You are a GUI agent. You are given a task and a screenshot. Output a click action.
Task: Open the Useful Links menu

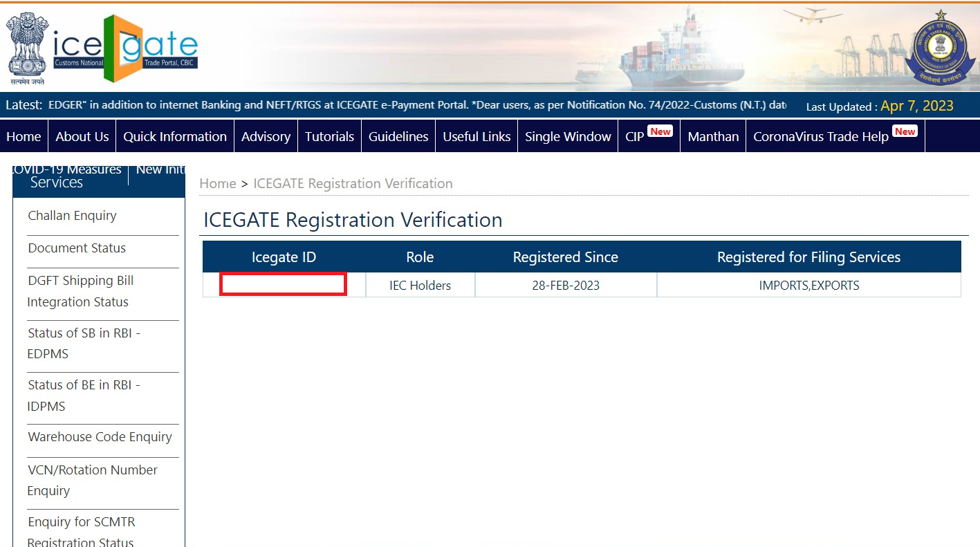pyautogui.click(x=477, y=136)
